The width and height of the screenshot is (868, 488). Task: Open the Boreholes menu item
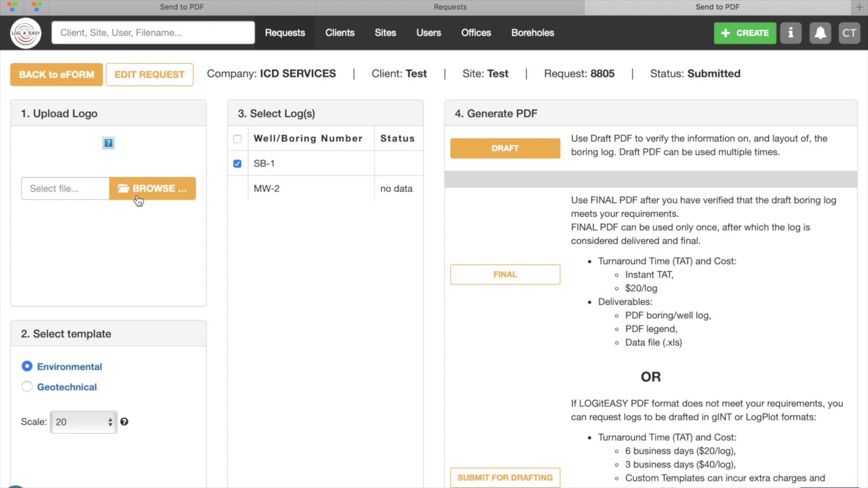(x=532, y=33)
